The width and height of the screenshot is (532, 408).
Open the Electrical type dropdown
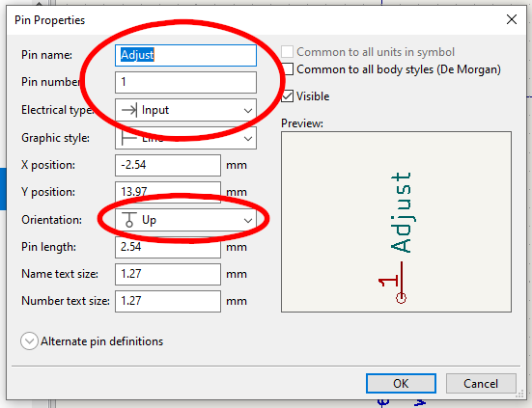point(185,110)
